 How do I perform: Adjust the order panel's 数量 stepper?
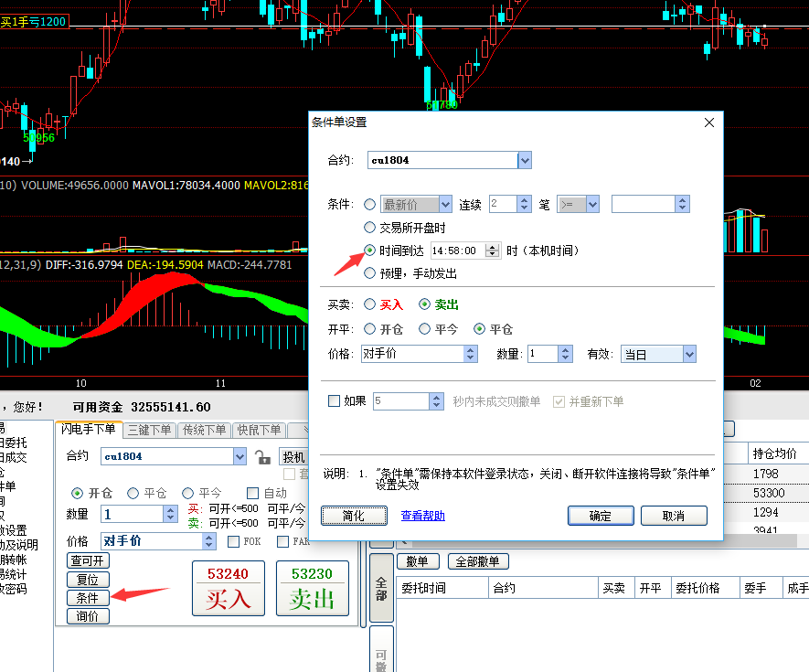coord(170,514)
